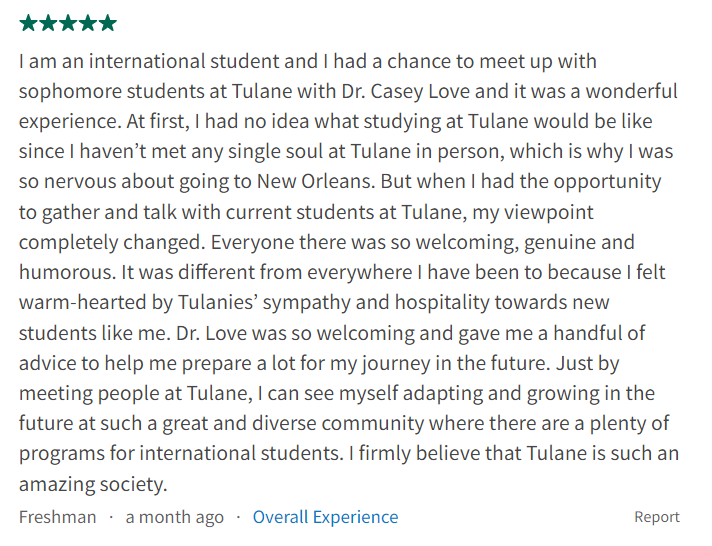This screenshot has height=546, width=712.
Task: Click the fourth green rating star
Action: (88, 23)
